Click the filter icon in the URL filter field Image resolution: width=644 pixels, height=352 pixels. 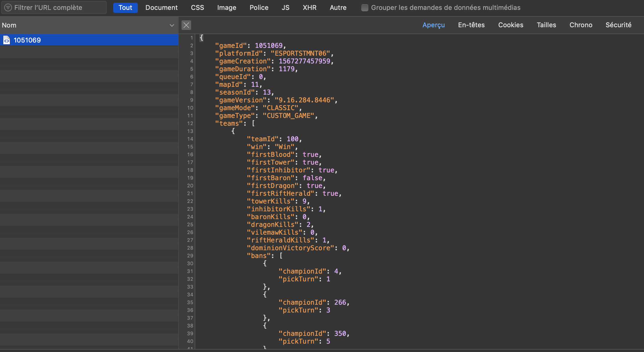8,7
